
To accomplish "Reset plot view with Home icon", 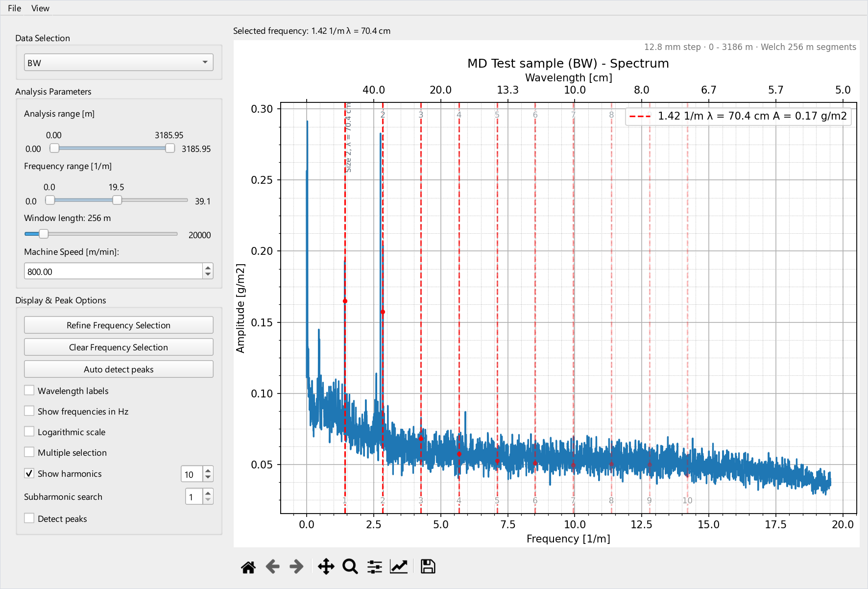I will pyautogui.click(x=248, y=567).
